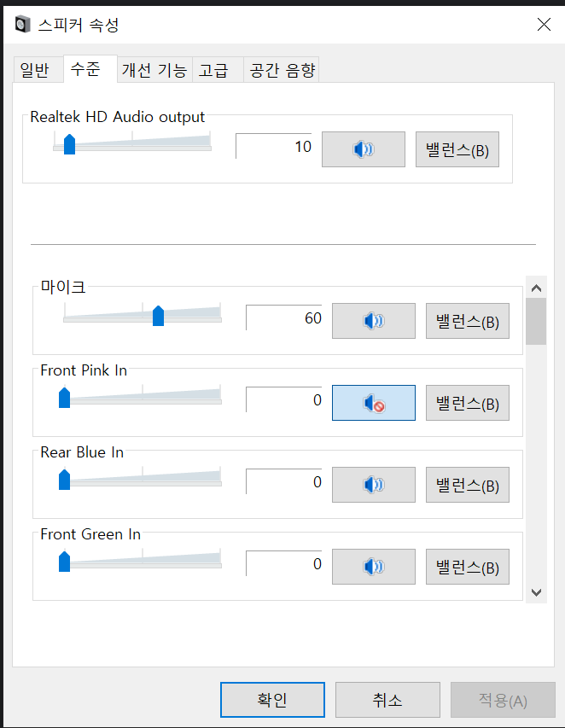Go to the 고급 tab
Image resolution: width=565 pixels, height=728 pixels.
coord(218,70)
